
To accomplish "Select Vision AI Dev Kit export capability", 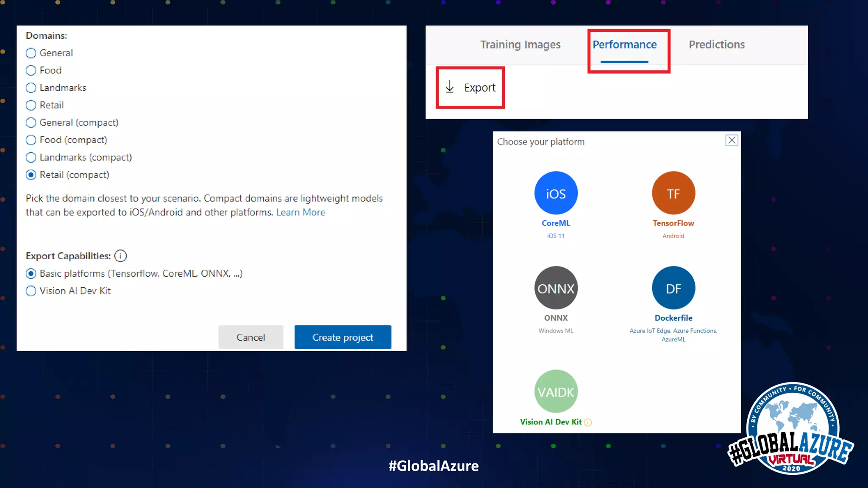I will click(31, 291).
